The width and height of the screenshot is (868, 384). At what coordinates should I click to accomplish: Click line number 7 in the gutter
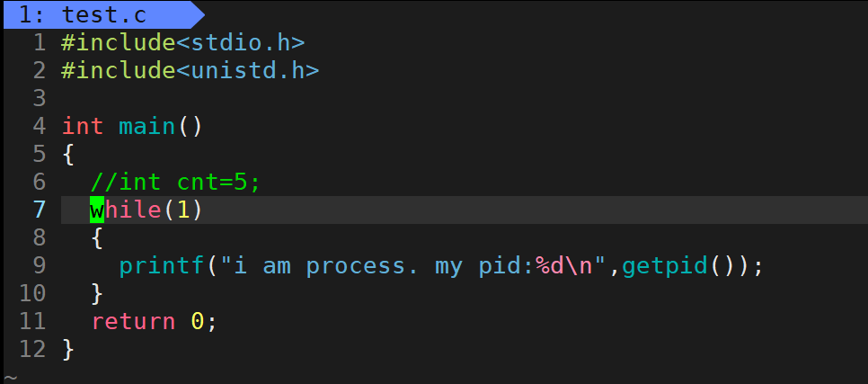(x=39, y=210)
